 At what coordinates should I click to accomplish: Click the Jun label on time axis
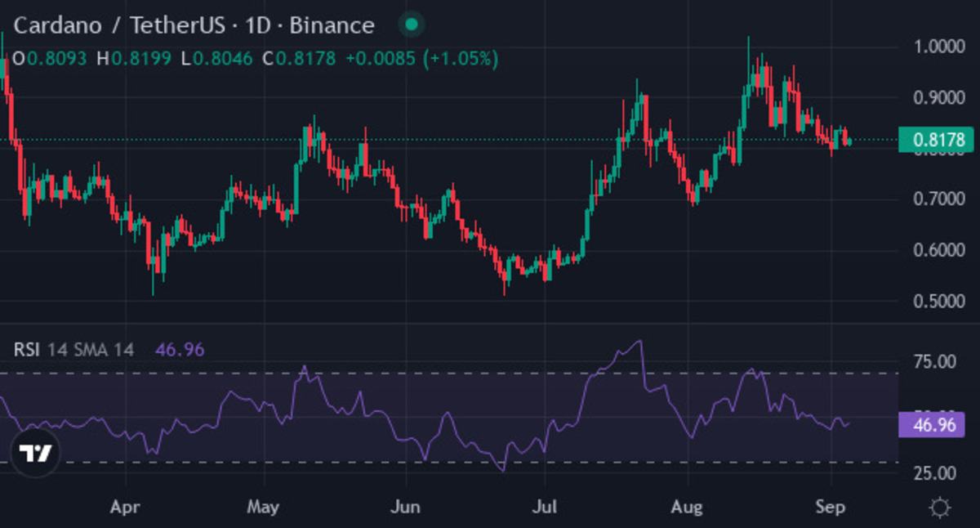[x=405, y=508]
